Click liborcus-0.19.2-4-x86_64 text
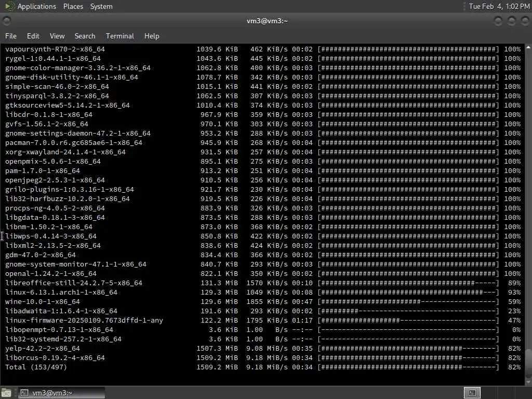The width and height of the screenshot is (532, 399). [x=55, y=357]
